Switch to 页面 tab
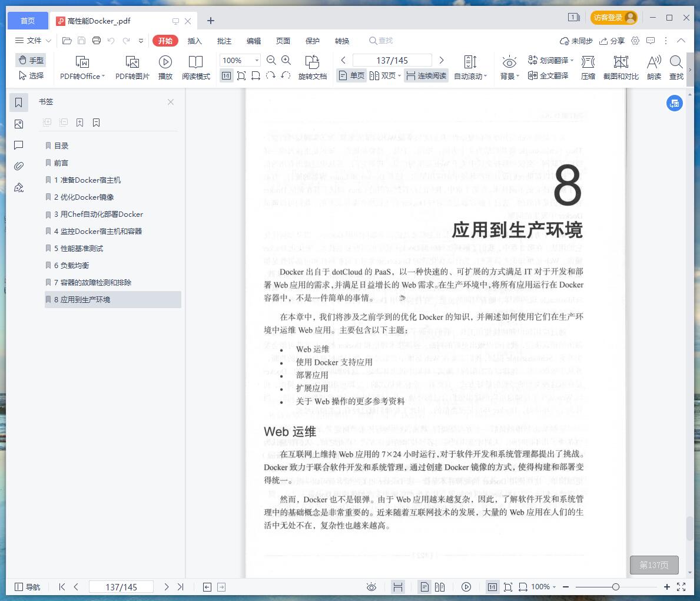700x601 pixels. [283, 41]
